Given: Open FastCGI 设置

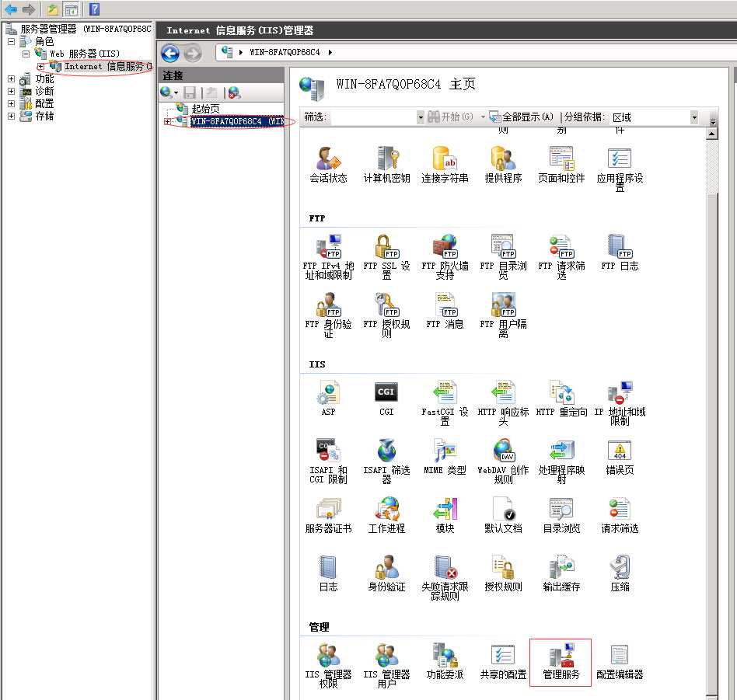Looking at the screenshot, I should point(445,402).
